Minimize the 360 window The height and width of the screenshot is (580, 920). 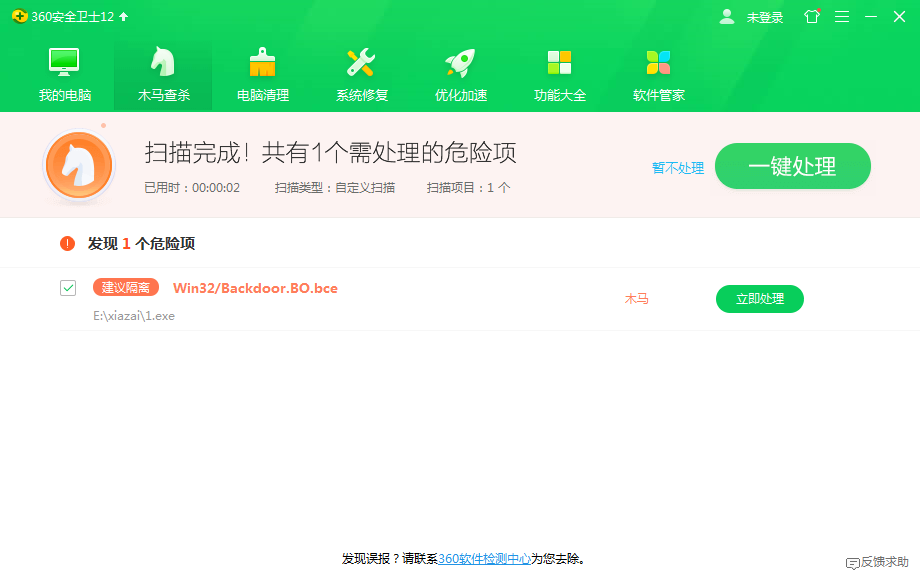click(x=871, y=16)
